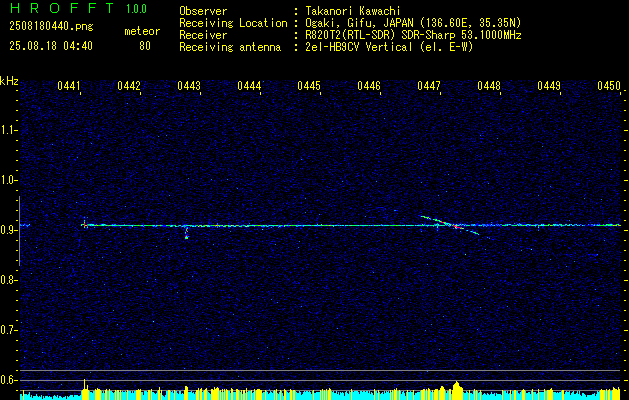
Task: Click the Receiving Location label
Action: click(x=233, y=23)
